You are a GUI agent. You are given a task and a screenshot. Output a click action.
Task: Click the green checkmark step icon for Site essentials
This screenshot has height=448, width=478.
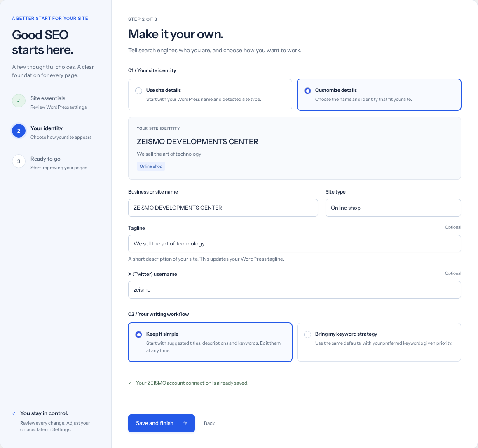pyautogui.click(x=19, y=101)
